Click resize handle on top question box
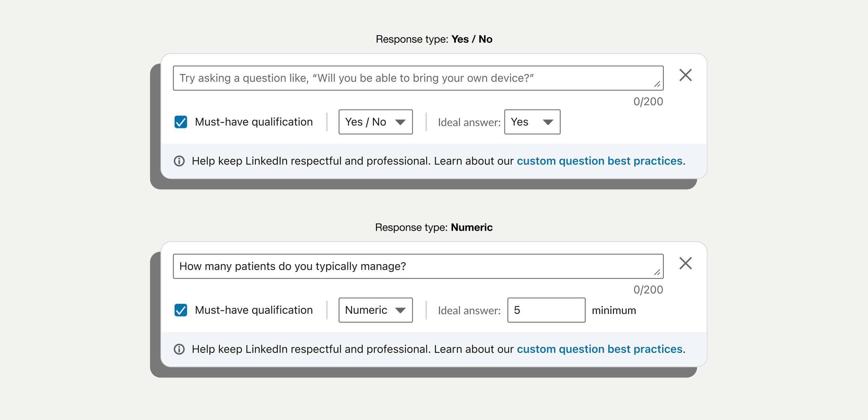This screenshot has height=420, width=868. (657, 84)
